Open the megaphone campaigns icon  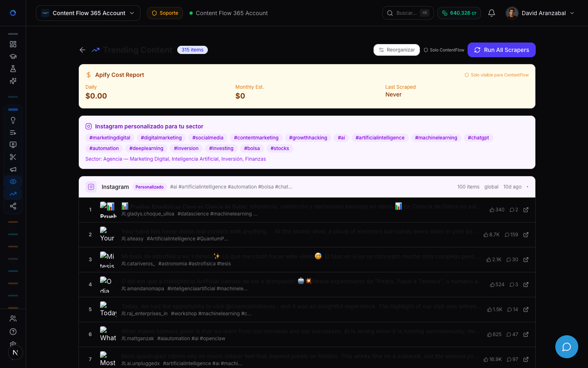pyautogui.click(x=13, y=169)
